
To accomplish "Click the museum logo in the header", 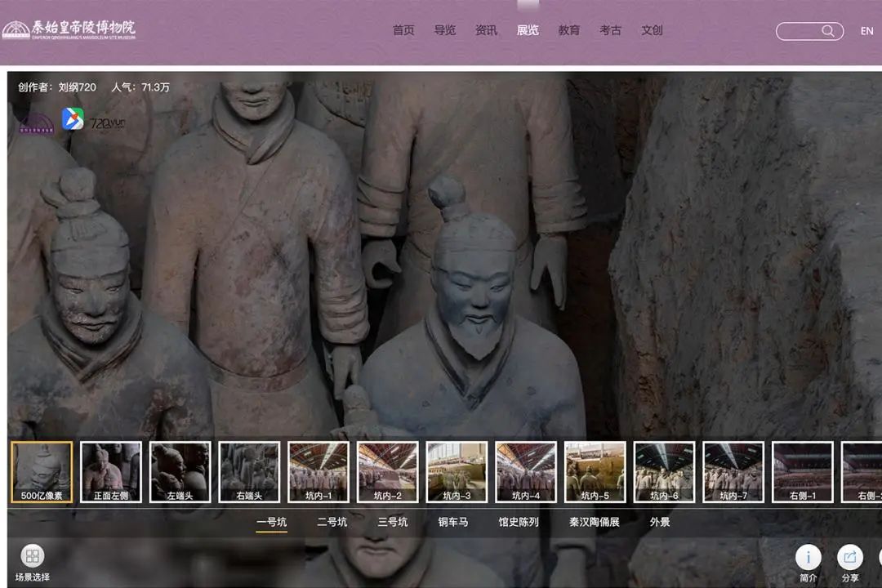I will click(x=69, y=29).
